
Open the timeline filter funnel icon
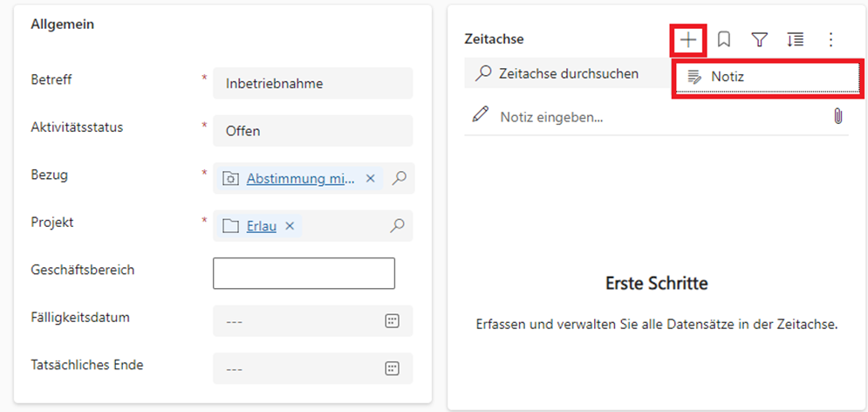pyautogui.click(x=760, y=39)
